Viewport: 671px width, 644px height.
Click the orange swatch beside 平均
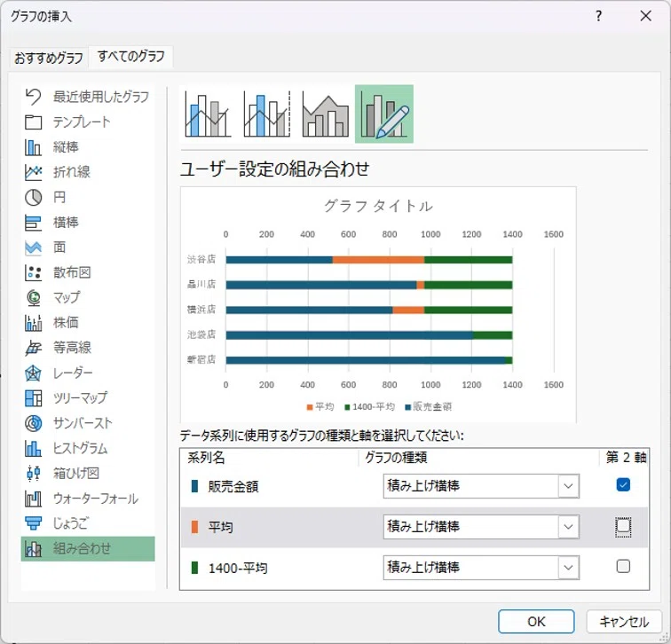pyautogui.click(x=194, y=527)
